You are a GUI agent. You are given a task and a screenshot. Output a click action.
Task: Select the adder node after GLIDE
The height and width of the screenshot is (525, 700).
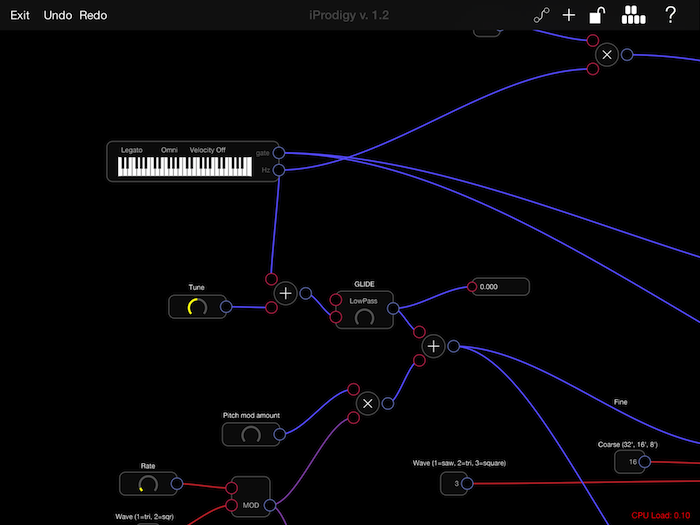pos(433,346)
